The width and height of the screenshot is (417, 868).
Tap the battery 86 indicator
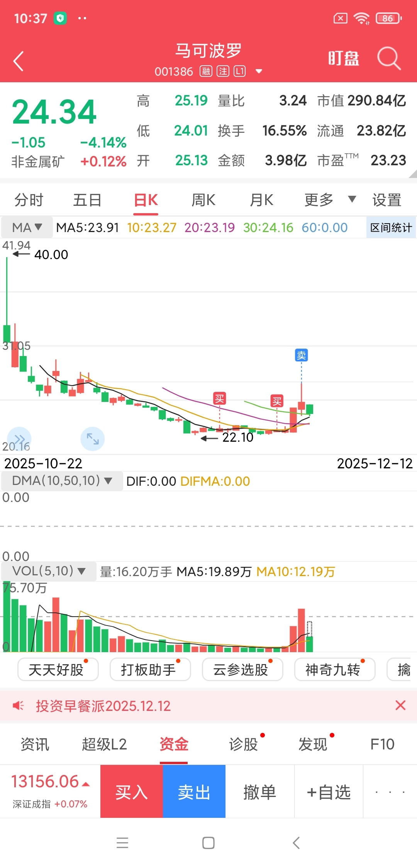point(389,18)
